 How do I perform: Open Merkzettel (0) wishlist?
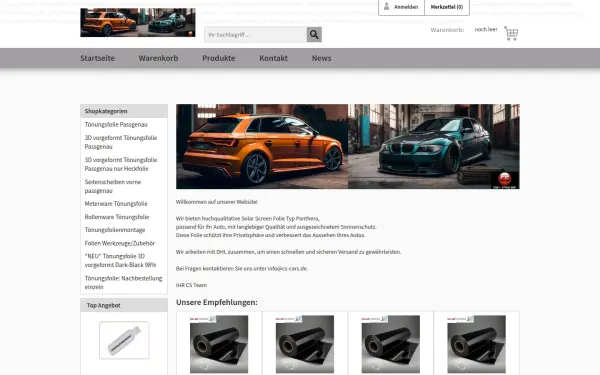coord(447,7)
